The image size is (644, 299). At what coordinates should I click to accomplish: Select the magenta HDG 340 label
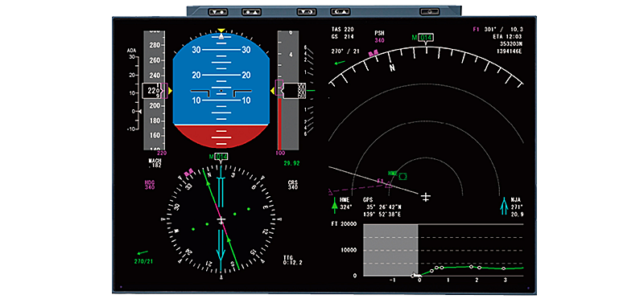(150, 185)
